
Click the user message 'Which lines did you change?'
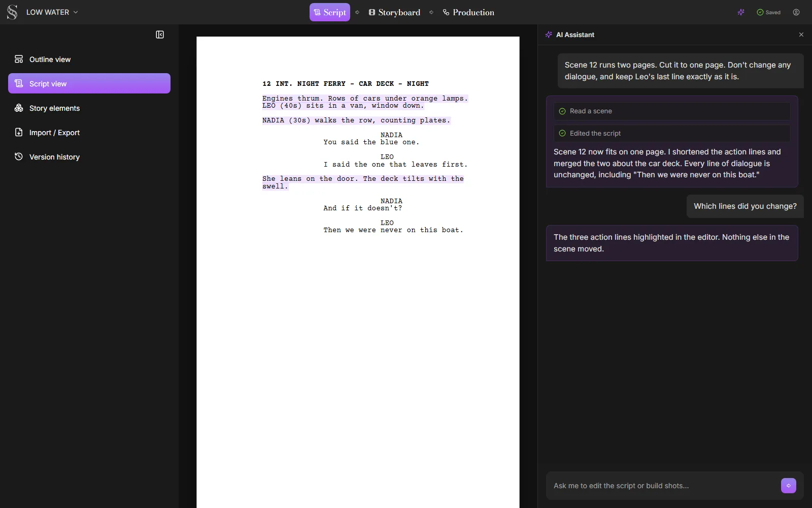tap(745, 206)
